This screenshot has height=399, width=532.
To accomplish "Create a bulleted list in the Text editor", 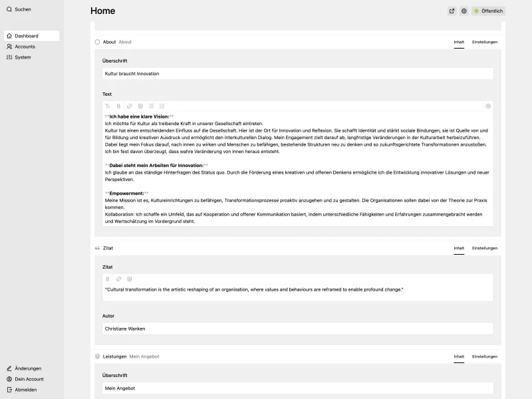I will coord(150,106).
